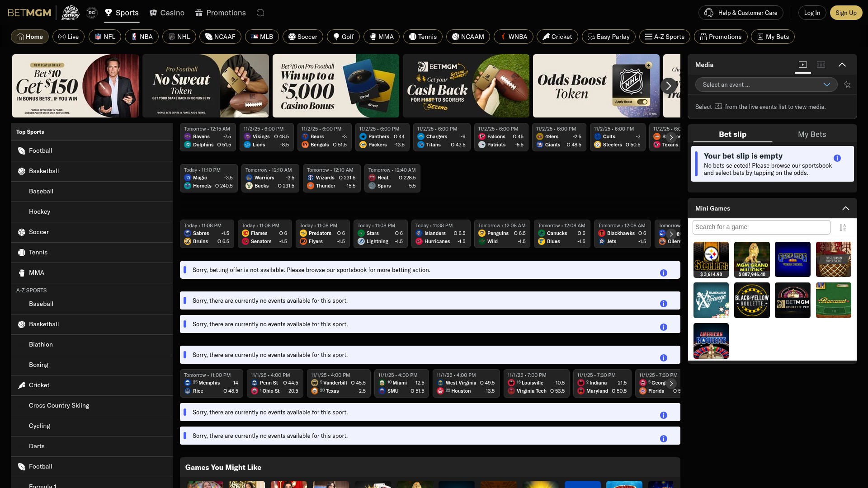Open American Roulette mini game
The height and width of the screenshot is (488, 868).
[x=711, y=341]
